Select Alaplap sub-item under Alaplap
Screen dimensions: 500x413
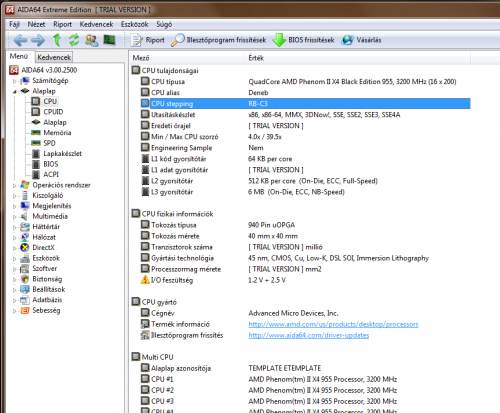pos(55,122)
